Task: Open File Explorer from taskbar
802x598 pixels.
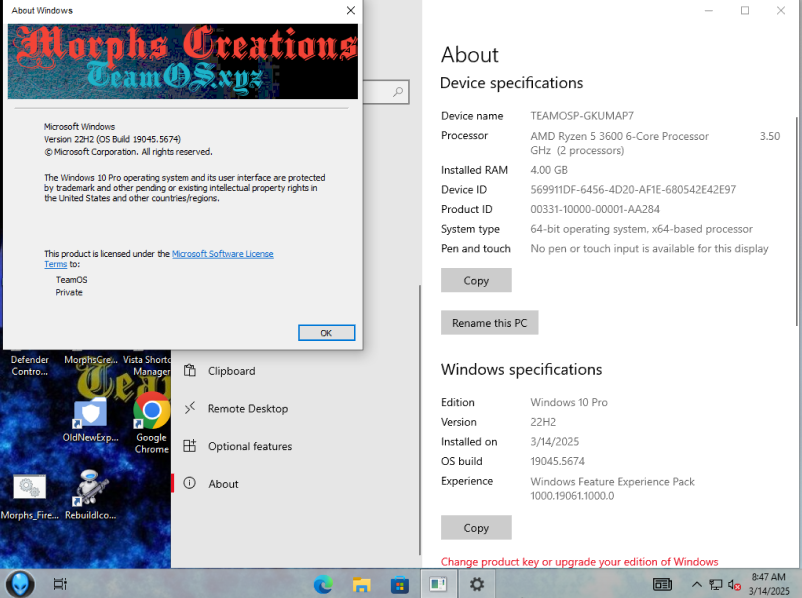Action: coord(361,584)
